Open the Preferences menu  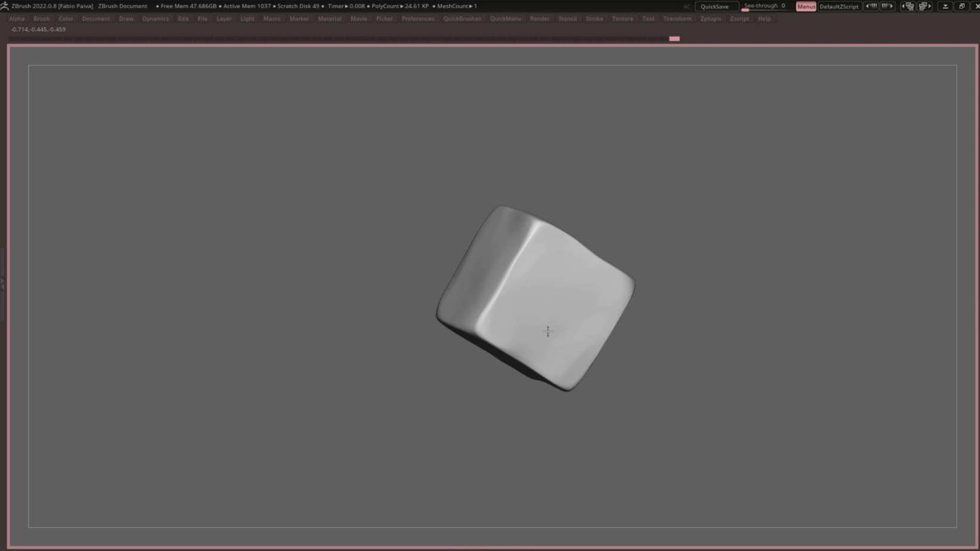pos(418,19)
